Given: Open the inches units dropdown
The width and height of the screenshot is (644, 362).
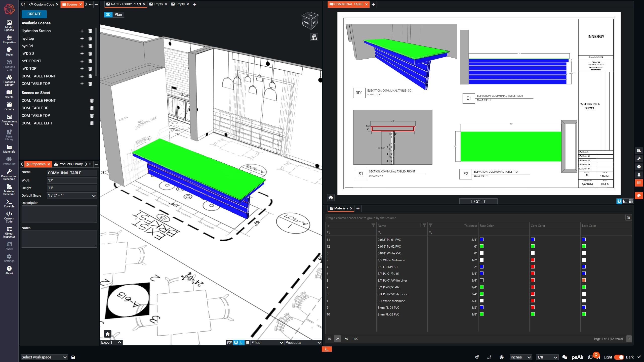Looking at the screenshot, I should (520, 357).
